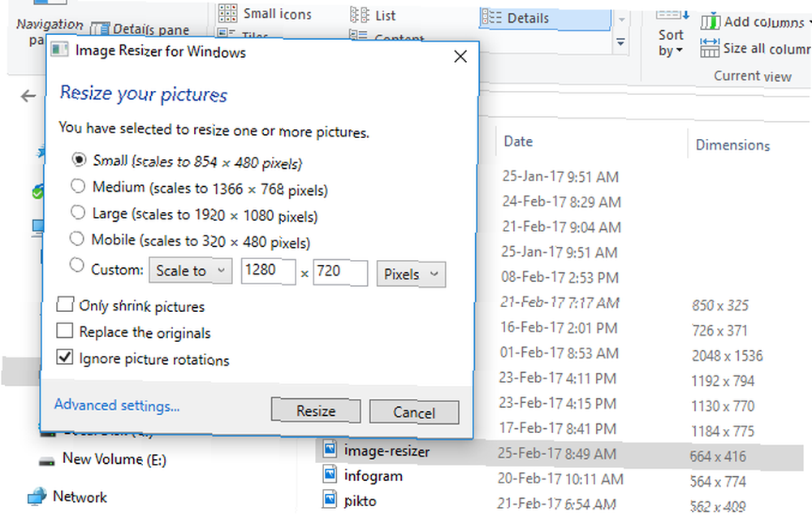Click the custom height field showing 720
The image size is (812, 524).
click(340, 272)
